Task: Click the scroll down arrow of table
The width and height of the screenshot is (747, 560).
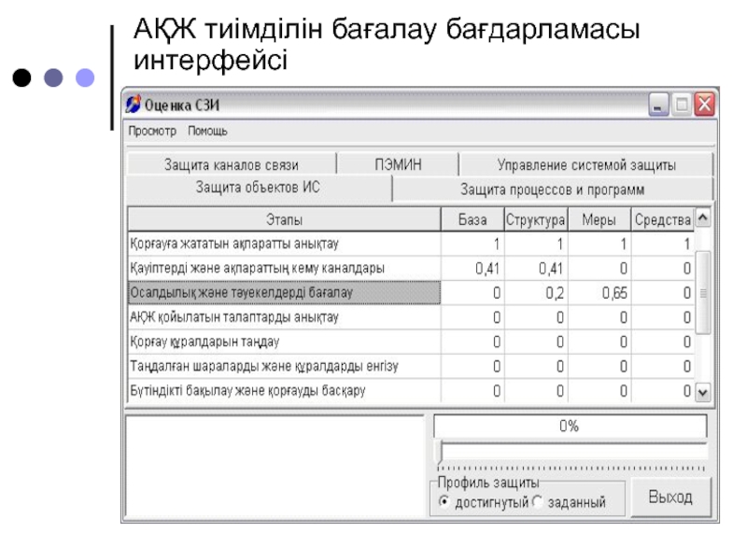Action: click(x=703, y=393)
